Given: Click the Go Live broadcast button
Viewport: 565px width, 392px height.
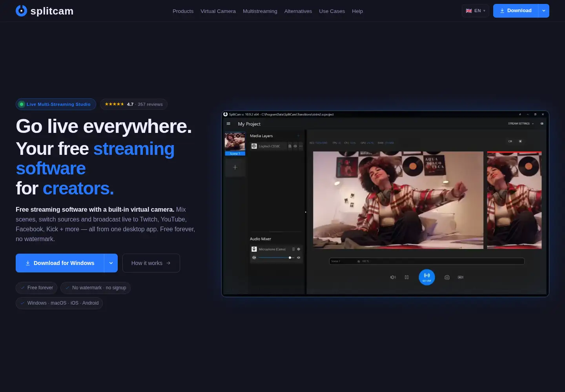Looking at the screenshot, I should [x=427, y=277].
